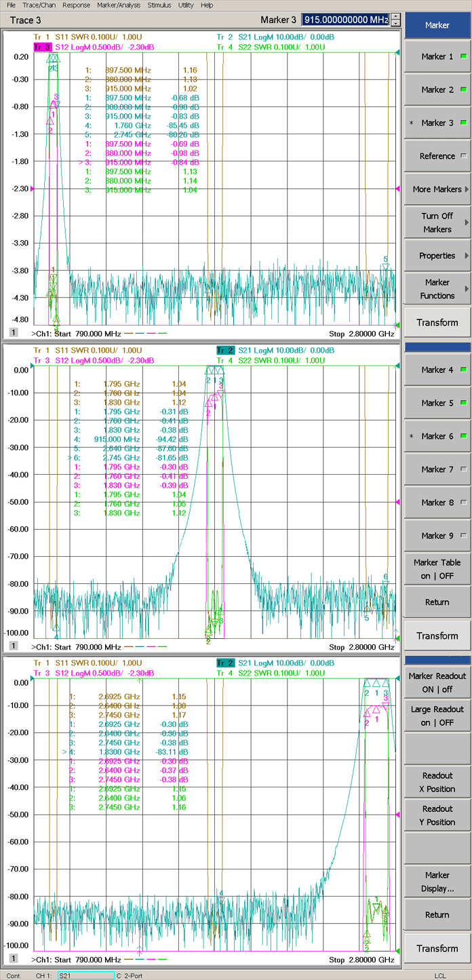
Task: Click magenta reference level arrow on top plot
Action: click(x=398, y=189)
